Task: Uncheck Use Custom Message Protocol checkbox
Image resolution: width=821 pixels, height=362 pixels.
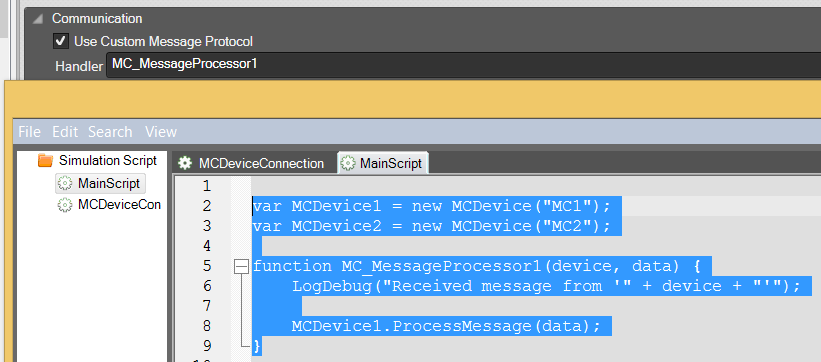Action: pos(61,40)
